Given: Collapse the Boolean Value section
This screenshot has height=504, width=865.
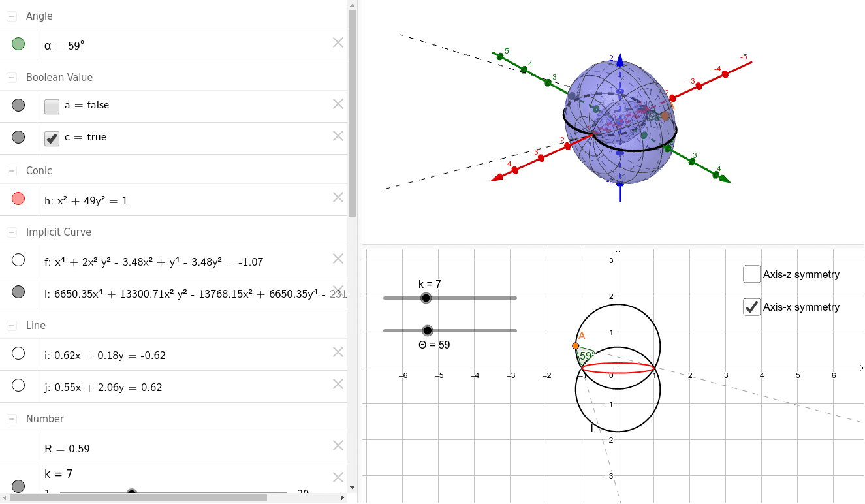Looking at the screenshot, I should pos(12,78).
